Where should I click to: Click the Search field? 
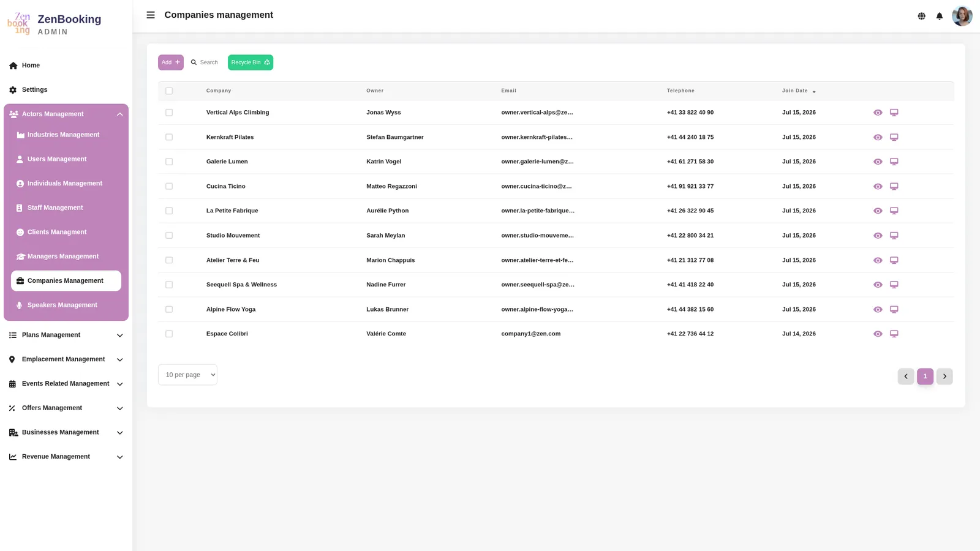[x=205, y=62]
